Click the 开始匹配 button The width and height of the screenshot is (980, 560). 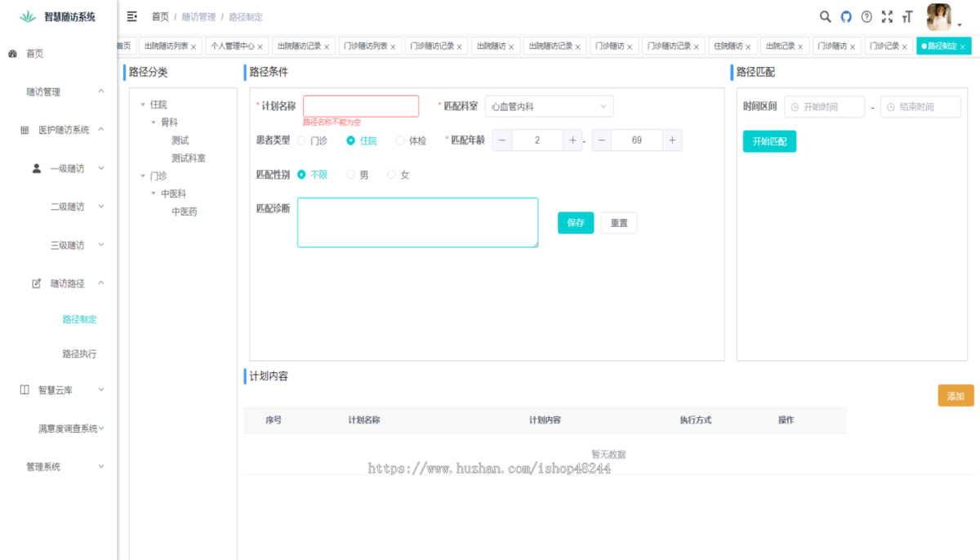[x=769, y=141]
